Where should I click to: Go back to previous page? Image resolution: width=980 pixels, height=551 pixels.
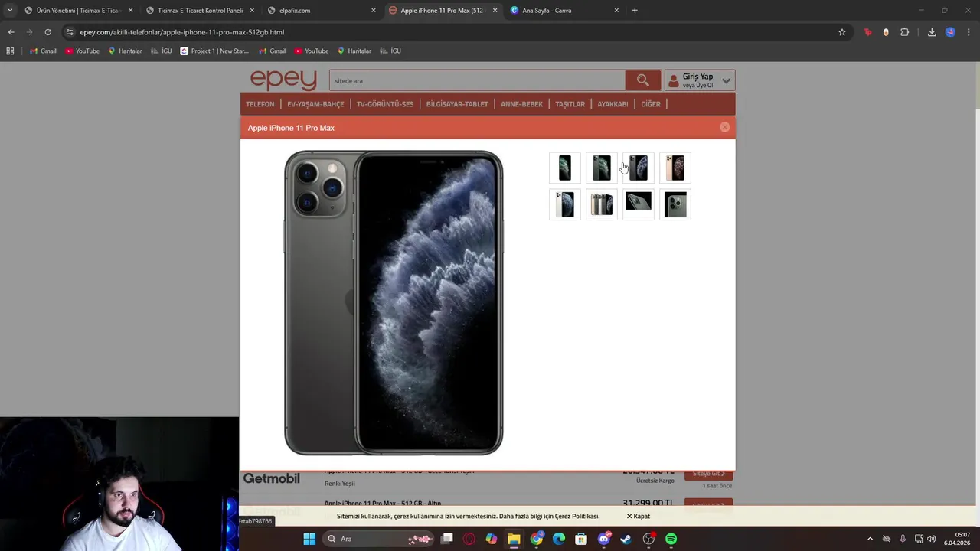[x=11, y=32]
